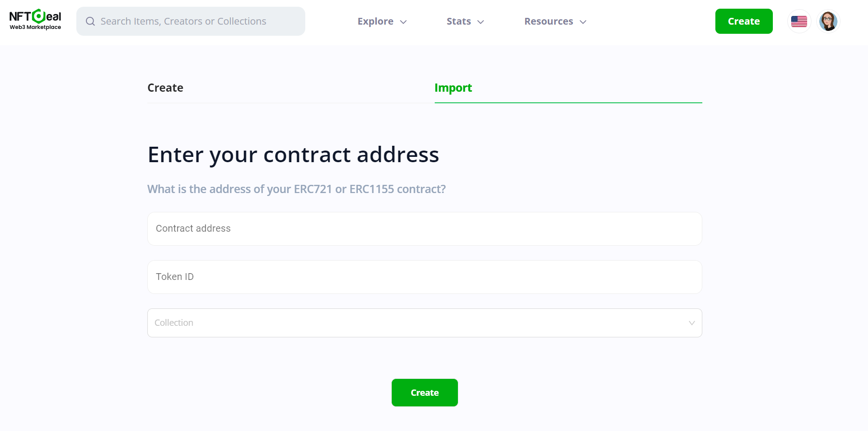Click the magnifying glass search icon
The image size is (868, 431).
click(90, 21)
